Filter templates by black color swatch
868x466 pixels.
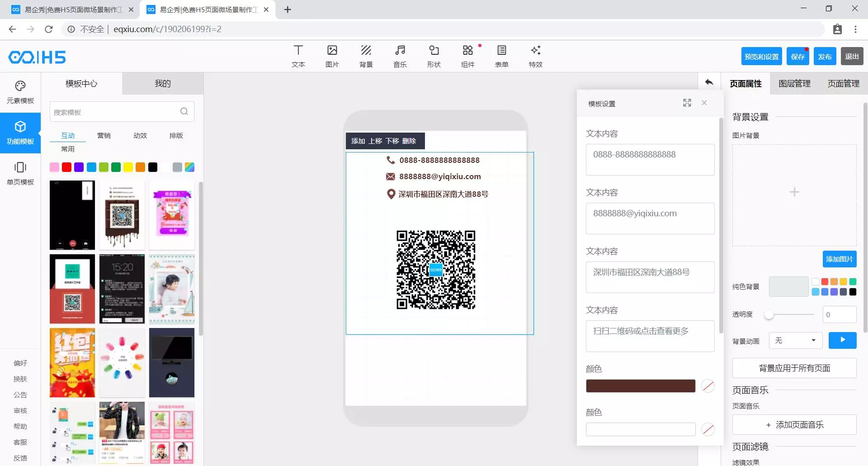[x=153, y=167]
